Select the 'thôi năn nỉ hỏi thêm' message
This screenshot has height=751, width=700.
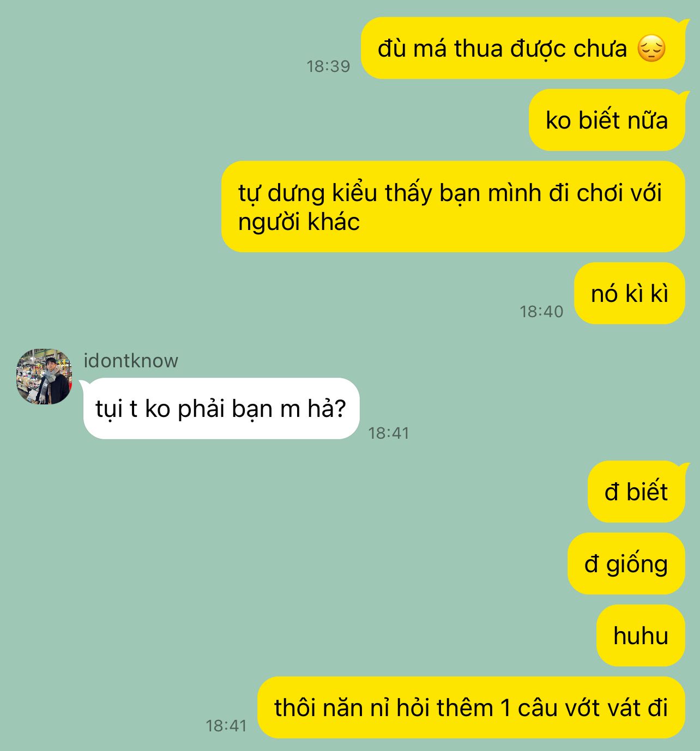click(x=471, y=707)
